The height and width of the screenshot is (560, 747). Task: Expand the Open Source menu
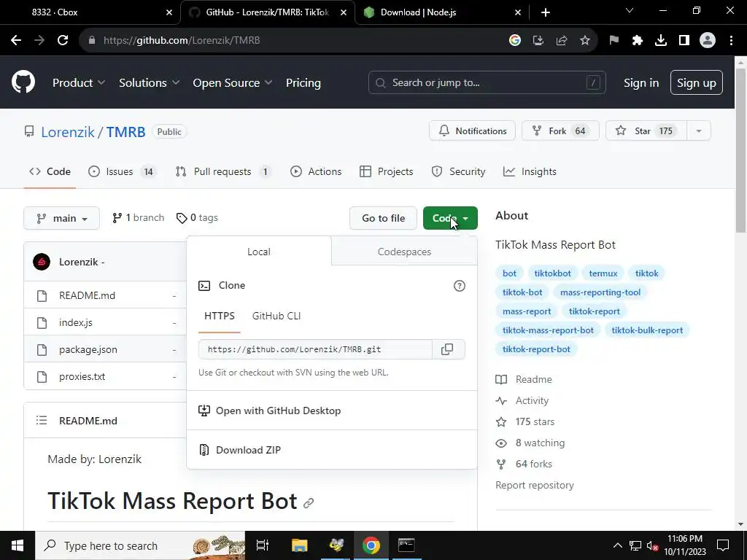coord(233,83)
